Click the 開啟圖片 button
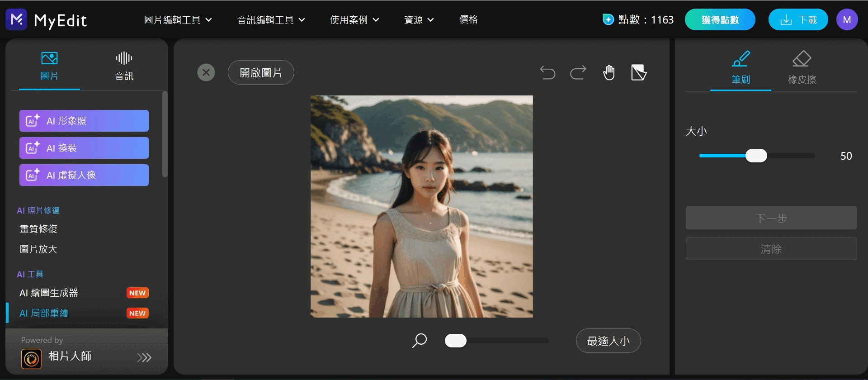The image size is (868, 380). point(261,72)
